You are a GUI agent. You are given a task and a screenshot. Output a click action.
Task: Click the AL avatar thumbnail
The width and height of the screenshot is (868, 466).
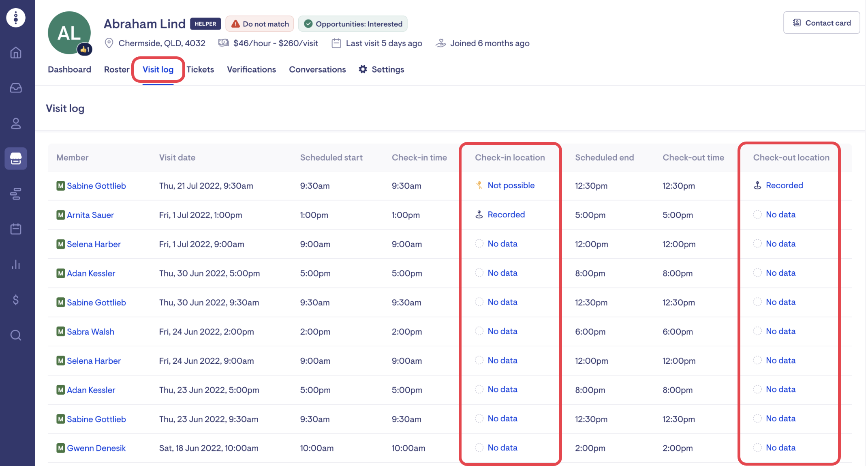click(x=69, y=33)
